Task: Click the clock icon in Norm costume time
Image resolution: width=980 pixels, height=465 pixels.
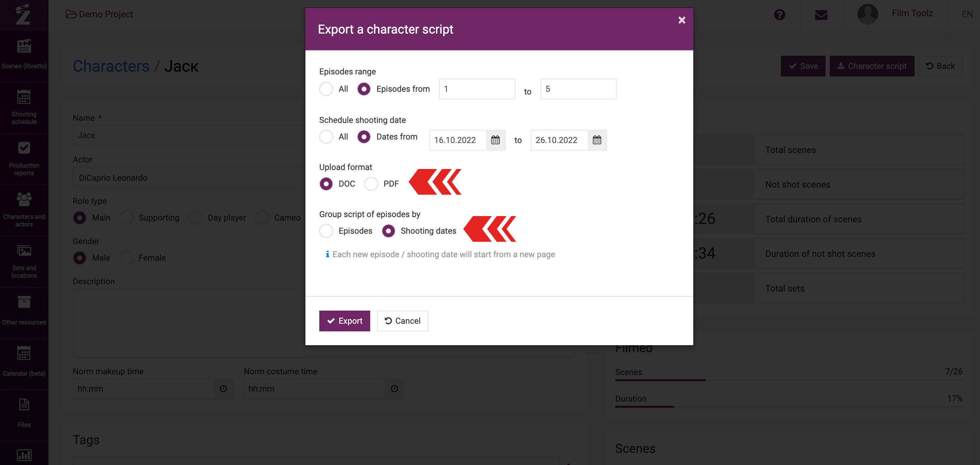Action: pyautogui.click(x=394, y=388)
